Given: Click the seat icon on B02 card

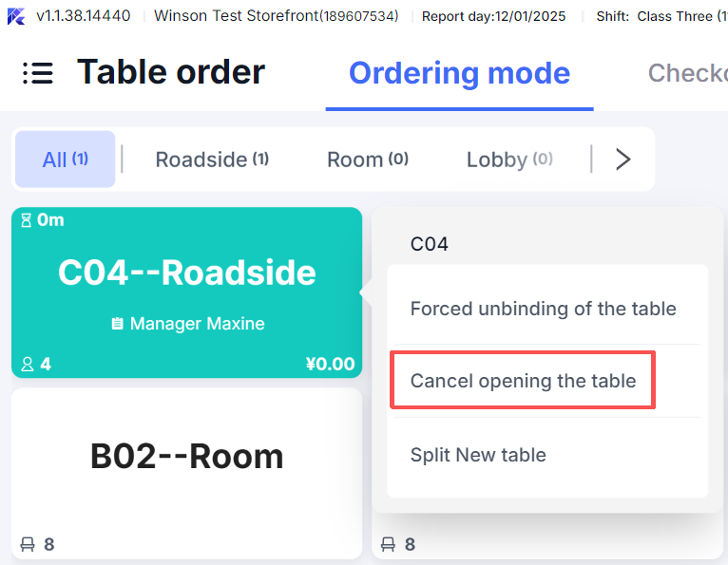Looking at the screenshot, I should [x=28, y=544].
